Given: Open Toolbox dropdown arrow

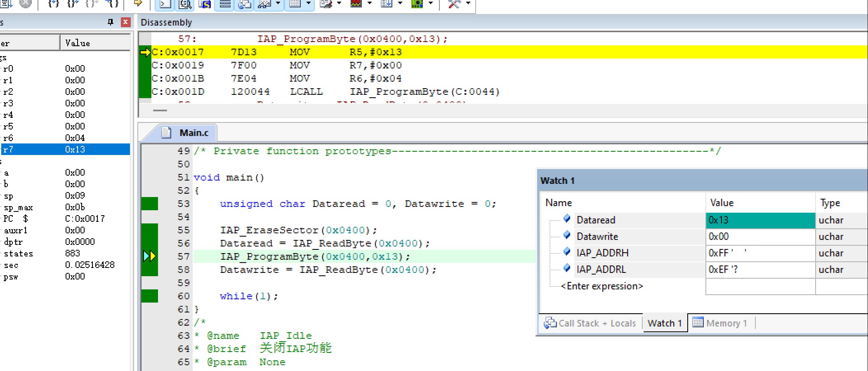Looking at the screenshot, I should coord(468,3).
